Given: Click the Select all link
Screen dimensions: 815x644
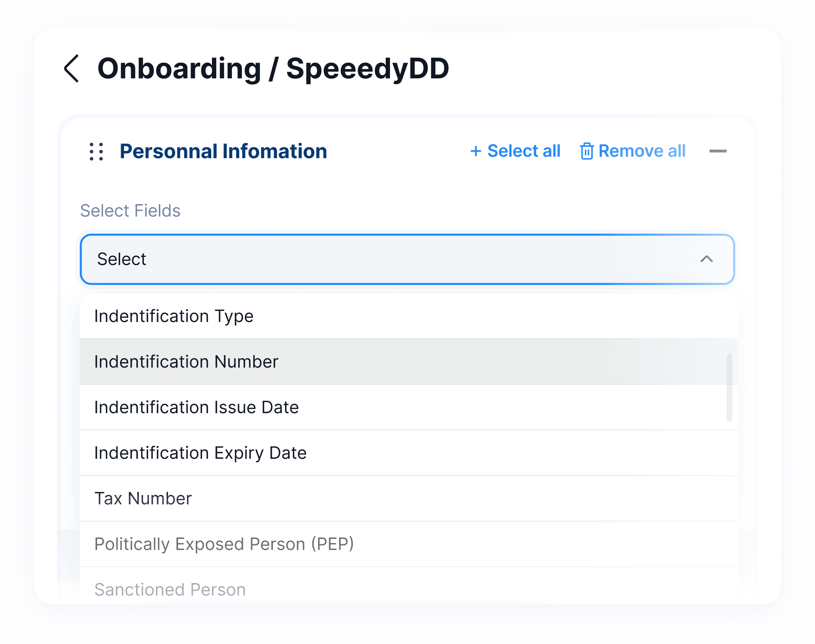Looking at the screenshot, I should coord(524,151).
